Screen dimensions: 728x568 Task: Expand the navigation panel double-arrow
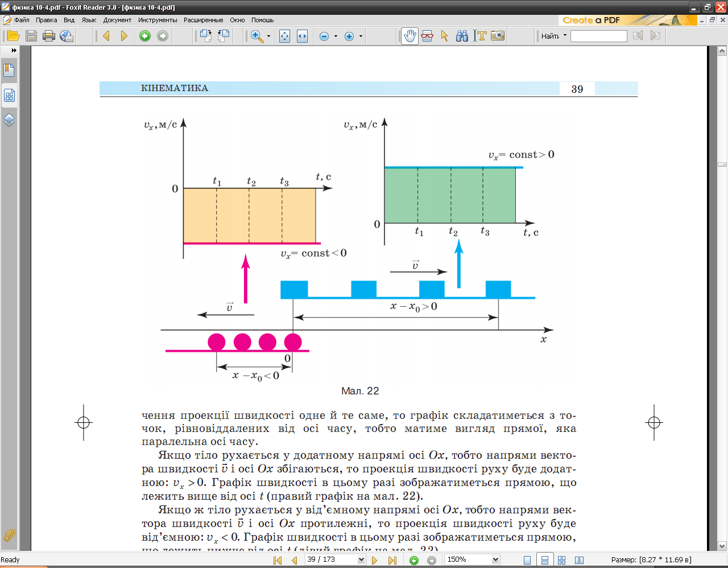click(14, 51)
